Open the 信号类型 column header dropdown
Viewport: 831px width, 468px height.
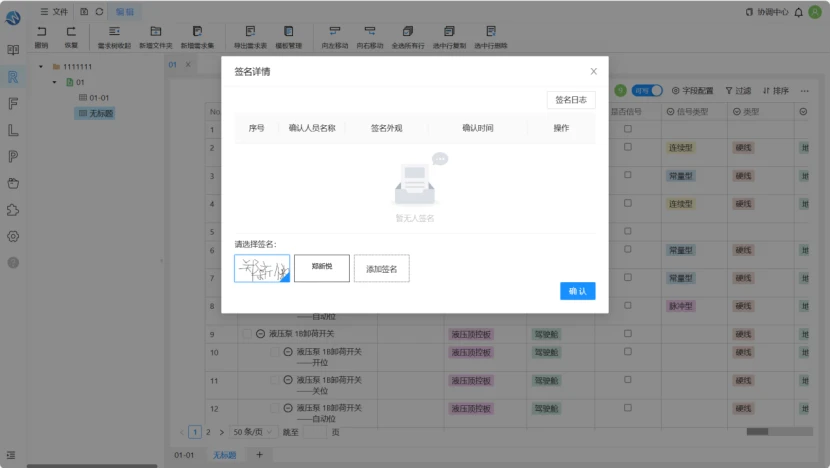click(x=670, y=112)
